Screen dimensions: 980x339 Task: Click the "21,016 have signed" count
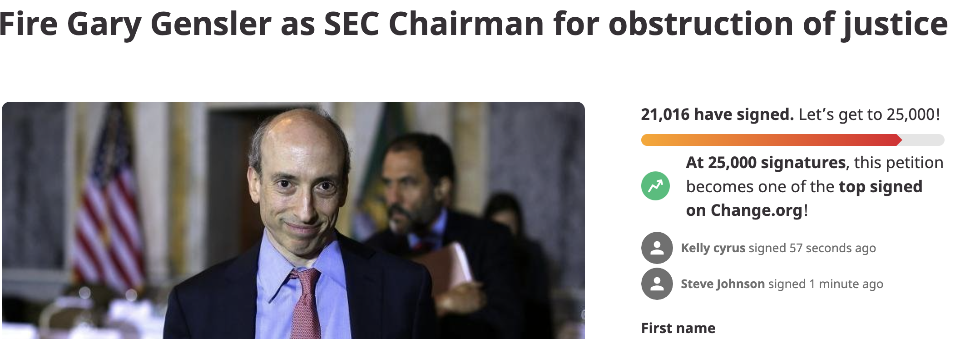(717, 115)
